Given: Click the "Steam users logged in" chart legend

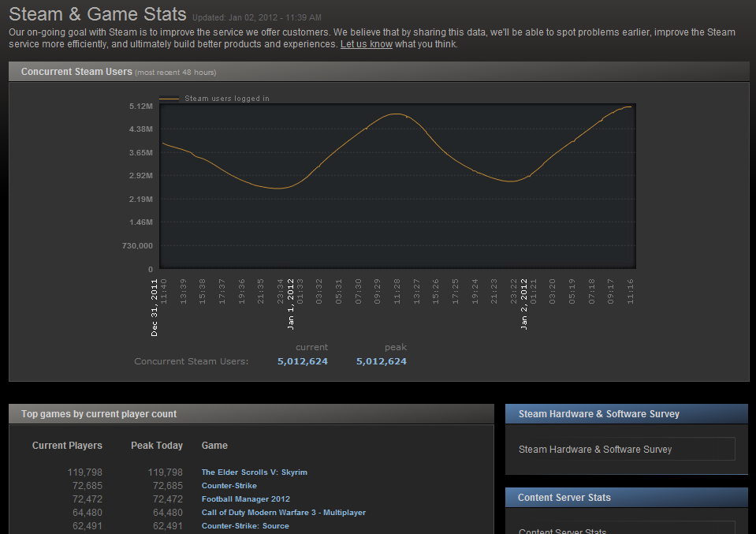Looking at the screenshot, I should pyautogui.click(x=226, y=99).
